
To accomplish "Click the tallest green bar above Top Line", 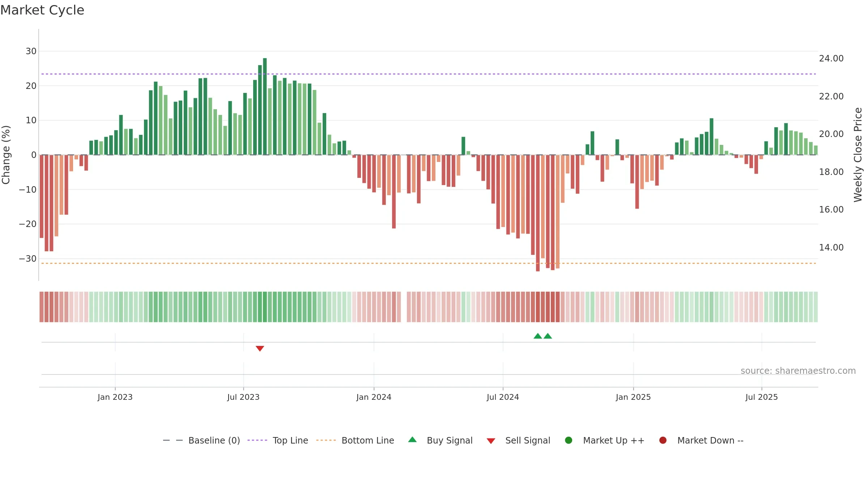I will click(x=265, y=106).
